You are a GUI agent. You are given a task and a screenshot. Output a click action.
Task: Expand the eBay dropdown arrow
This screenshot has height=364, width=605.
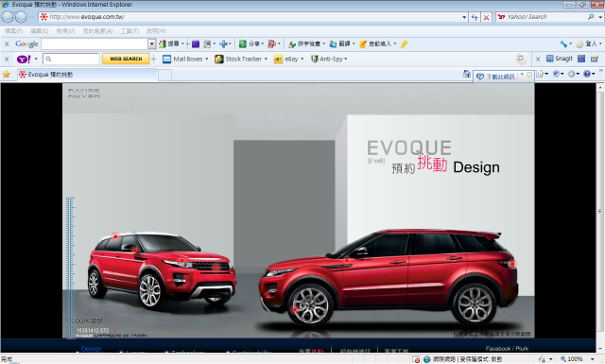(302, 59)
